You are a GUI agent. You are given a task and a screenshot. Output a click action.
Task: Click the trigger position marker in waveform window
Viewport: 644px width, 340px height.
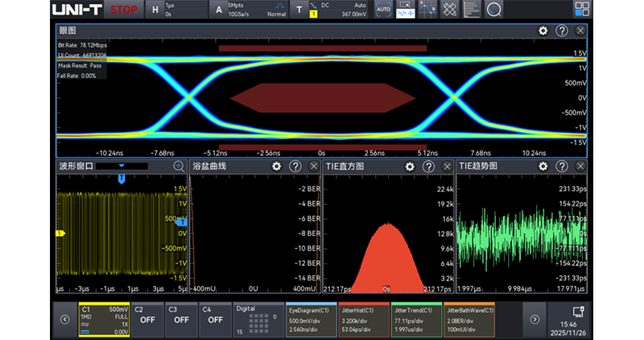[122, 179]
